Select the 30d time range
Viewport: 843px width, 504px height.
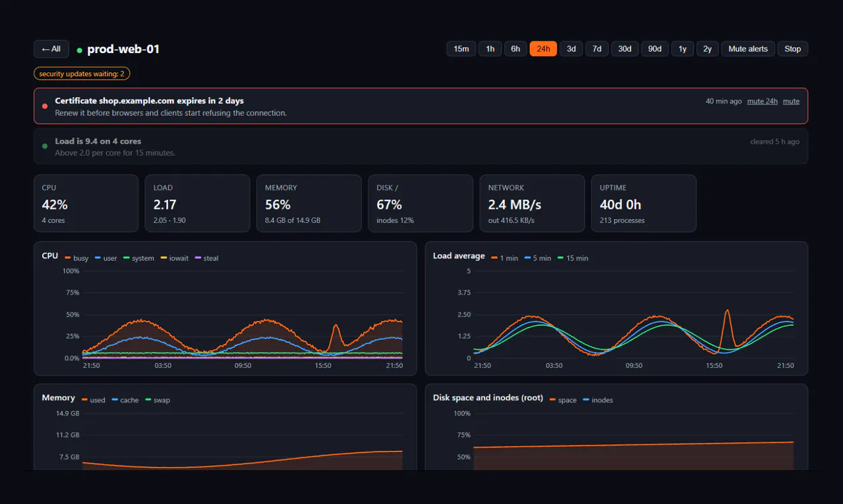[625, 49]
